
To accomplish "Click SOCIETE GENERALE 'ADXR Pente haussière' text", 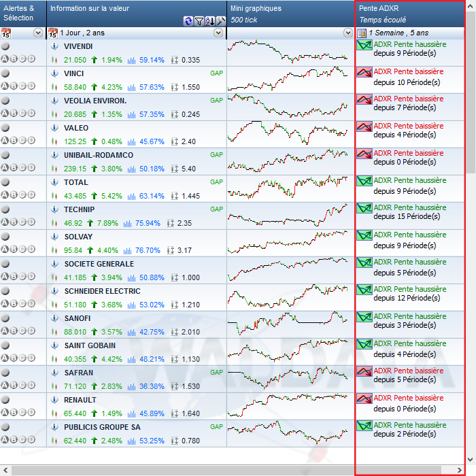I will coord(410,262).
